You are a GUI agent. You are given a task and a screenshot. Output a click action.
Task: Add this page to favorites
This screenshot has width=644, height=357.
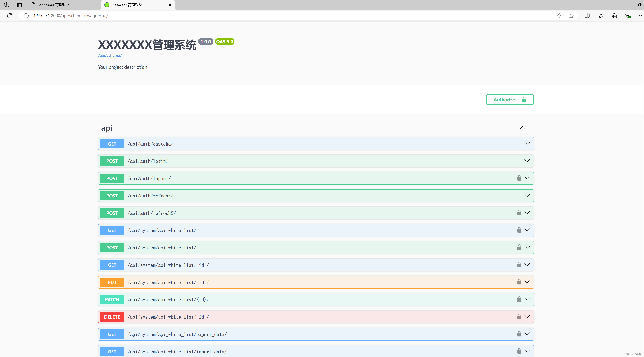pos(571,15)
